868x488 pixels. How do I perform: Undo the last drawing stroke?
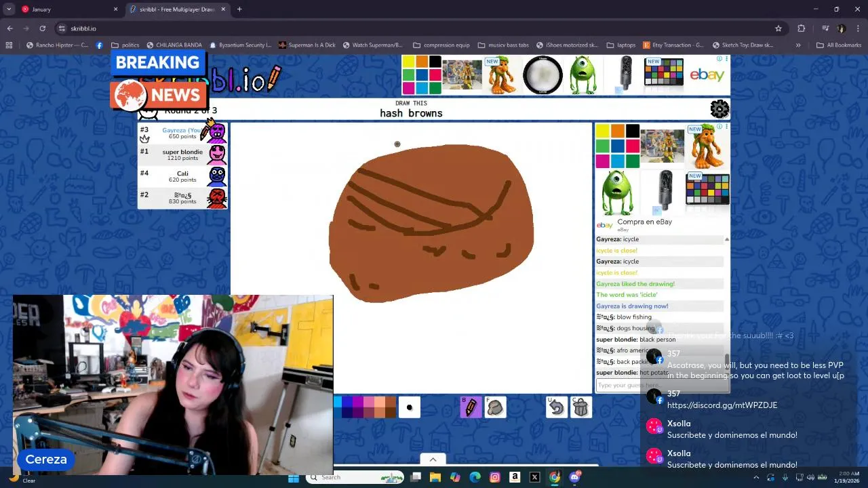click(556, 407)
